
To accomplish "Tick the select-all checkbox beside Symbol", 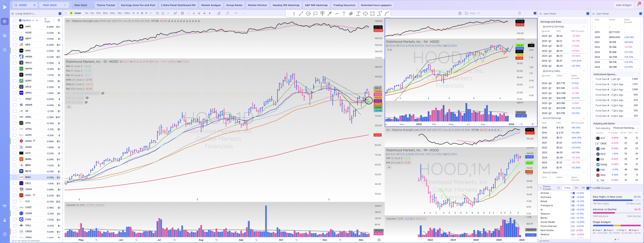I will click(x=15, y=20).
